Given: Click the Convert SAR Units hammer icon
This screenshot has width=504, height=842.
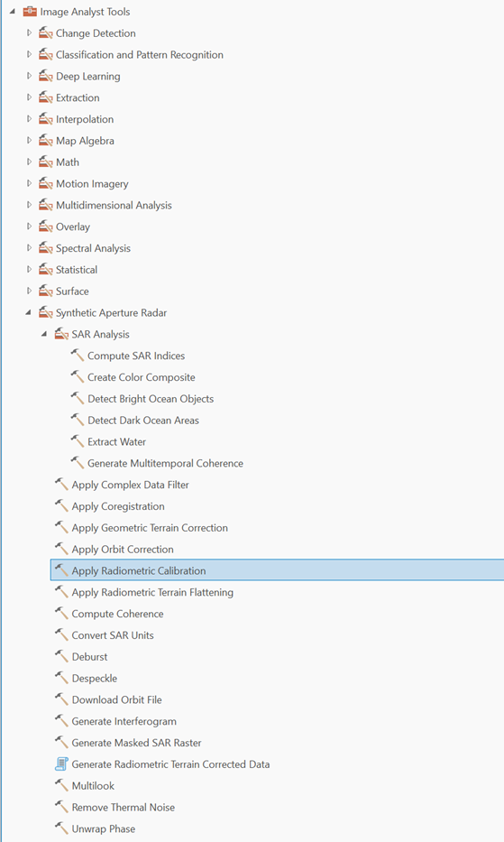Looking at the screenshot, I should click(61, 634).
